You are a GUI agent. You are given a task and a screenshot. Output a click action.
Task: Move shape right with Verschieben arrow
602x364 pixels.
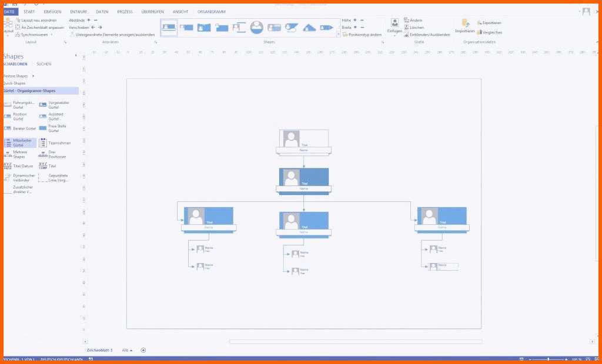coord(100,28)
